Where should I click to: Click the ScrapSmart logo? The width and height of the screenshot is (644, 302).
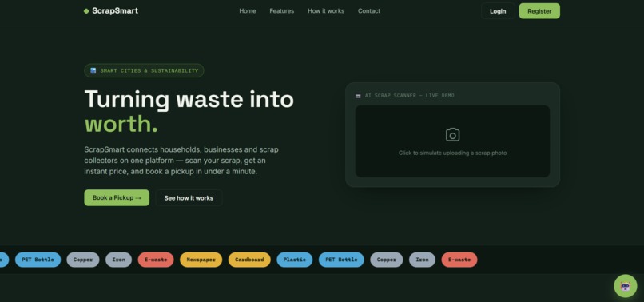[111, 10]
